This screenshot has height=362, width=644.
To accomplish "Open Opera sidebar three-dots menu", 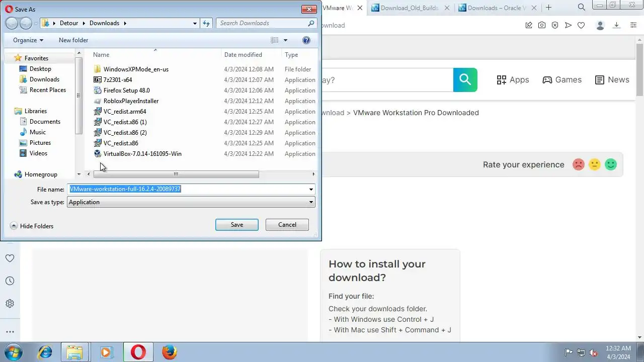I will pyautogui.click(x=10, y=332).
